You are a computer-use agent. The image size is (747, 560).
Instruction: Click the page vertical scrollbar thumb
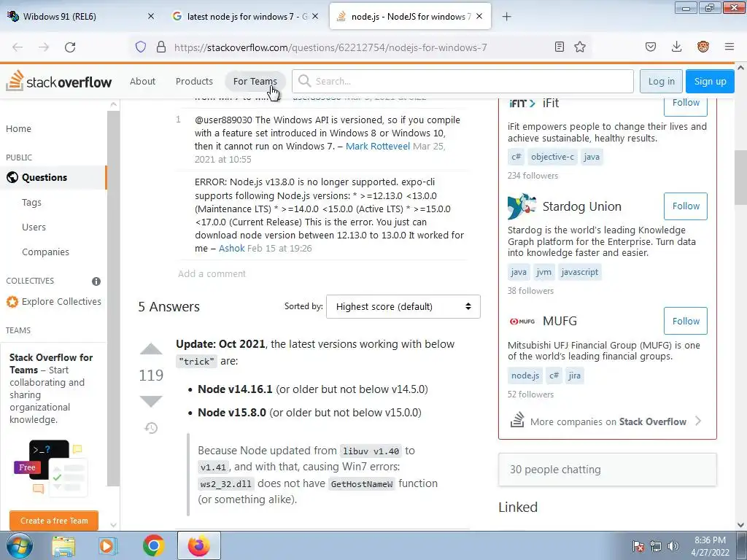click(x=740, y=178)
